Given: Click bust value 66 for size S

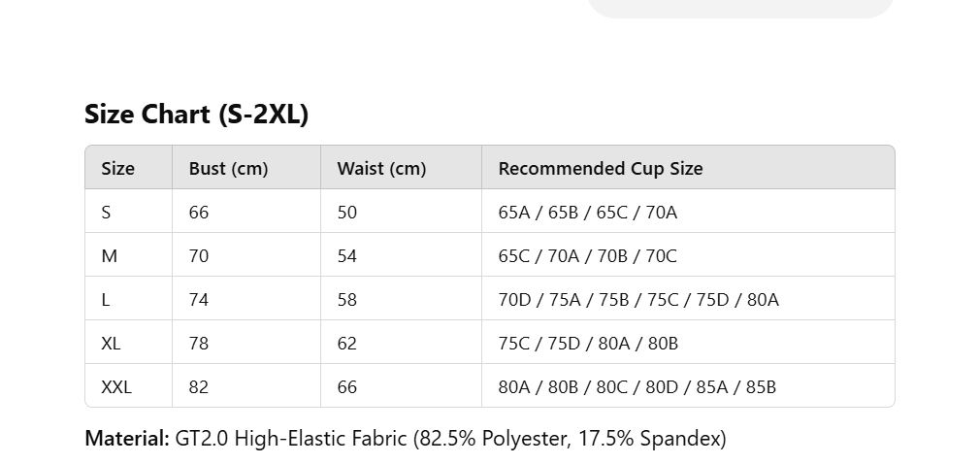Looking at the screenshot, I should click(x=199, y=212).
